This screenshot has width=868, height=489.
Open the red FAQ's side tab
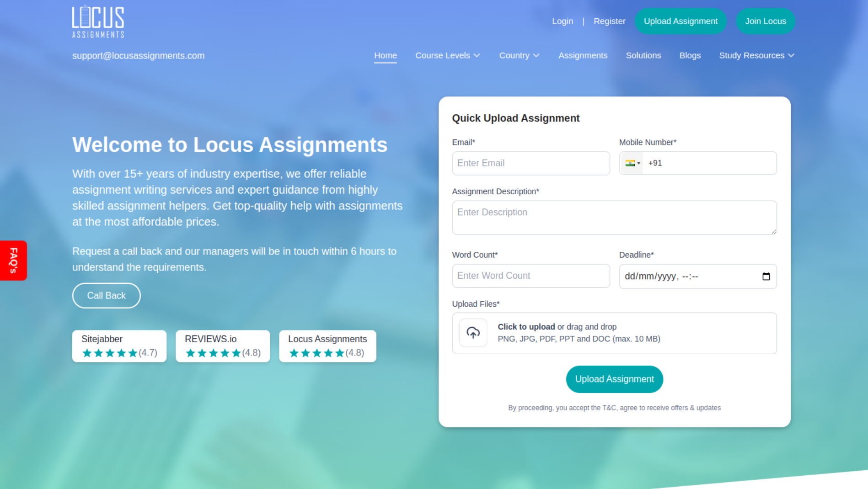[13, 260]
